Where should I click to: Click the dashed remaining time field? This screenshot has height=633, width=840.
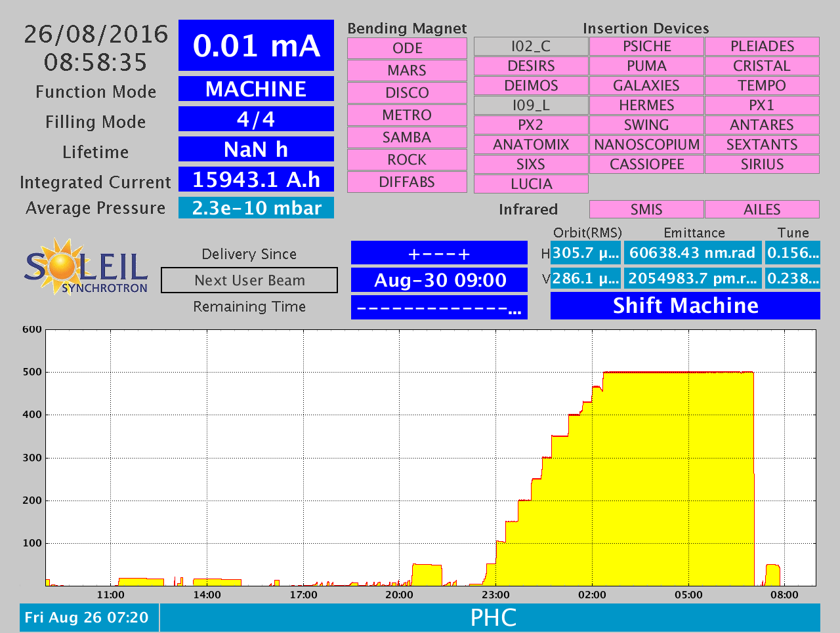coord(439,307)
